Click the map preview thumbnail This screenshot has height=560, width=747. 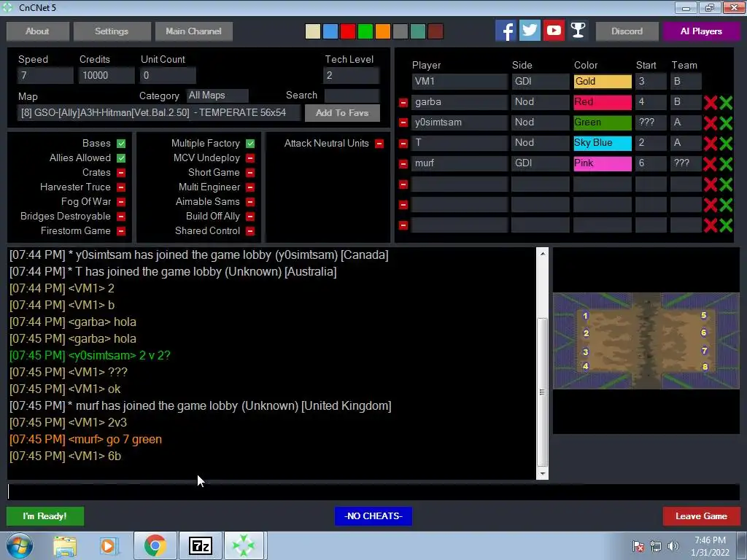click(646, 341)
